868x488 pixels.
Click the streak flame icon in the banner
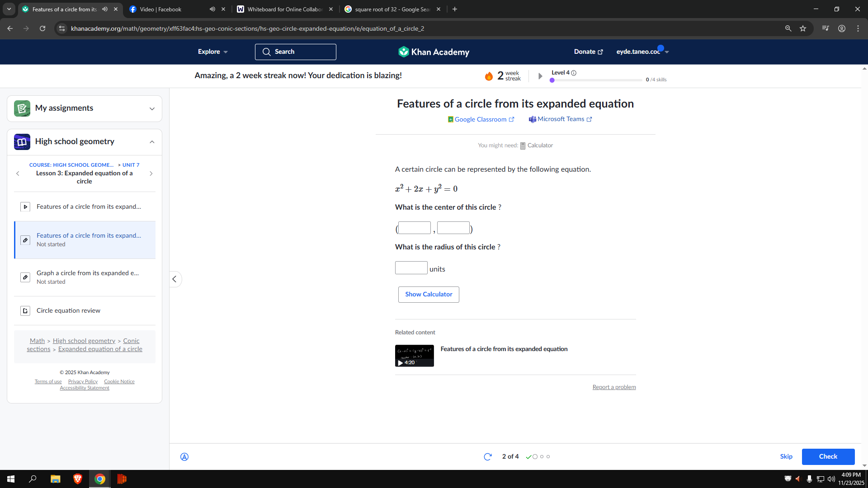pos(489,75)
